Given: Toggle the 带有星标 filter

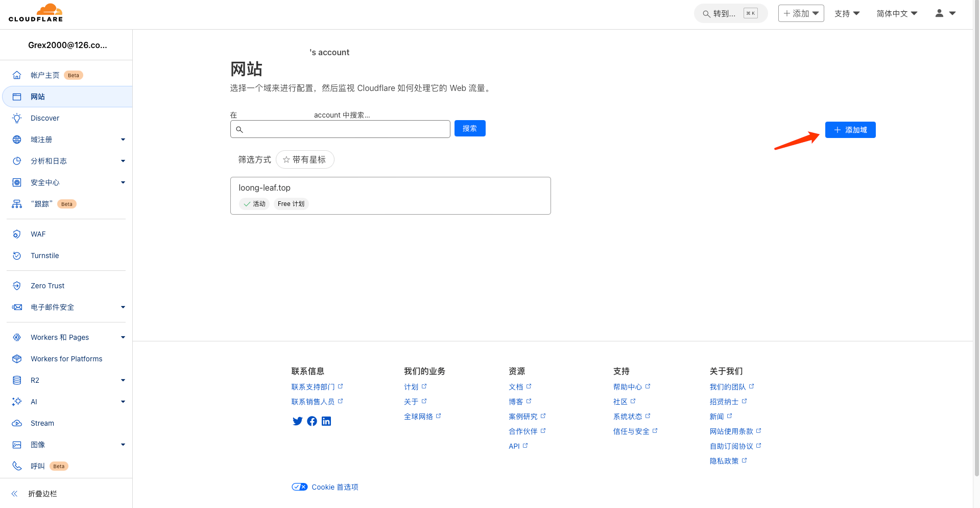Looking at the screenshot, I should pyautogui.click(x=305, y=159).
